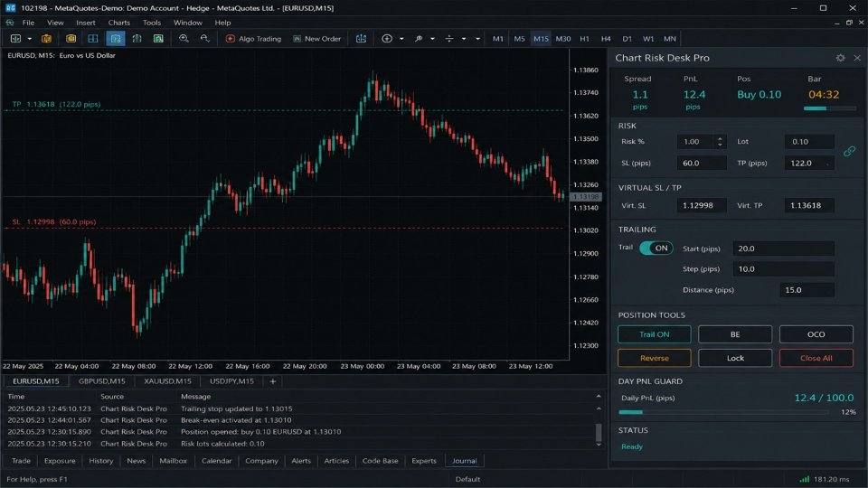Viewport: 868px width, 488px height.
Task: Toggle the Trail ON switch
Action: click(x=656, y=248)
